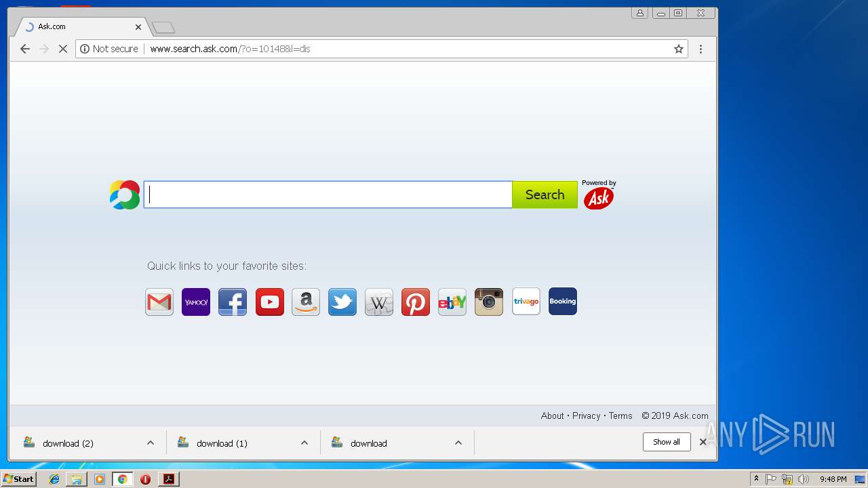View site information next to Not secure
The width and height of the screenshot is (868, 488).
point(85,49)
